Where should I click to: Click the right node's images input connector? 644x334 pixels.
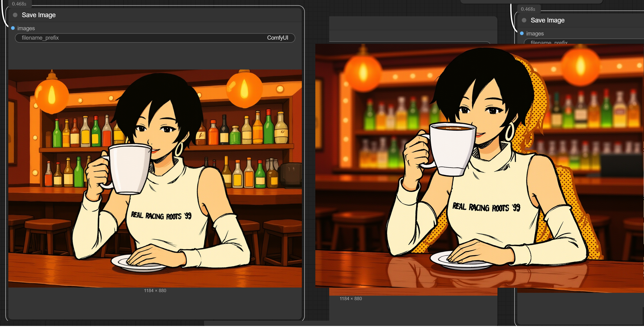click(x=522, y=34)
